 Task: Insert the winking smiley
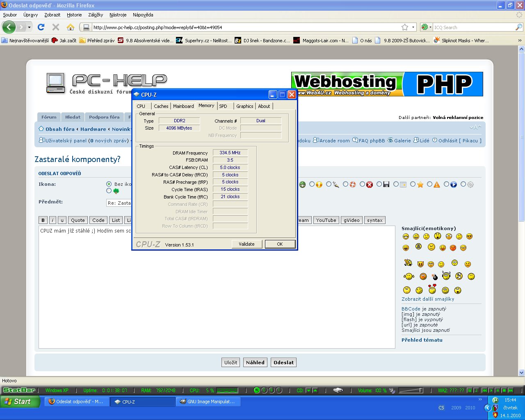tap(441, 264)
